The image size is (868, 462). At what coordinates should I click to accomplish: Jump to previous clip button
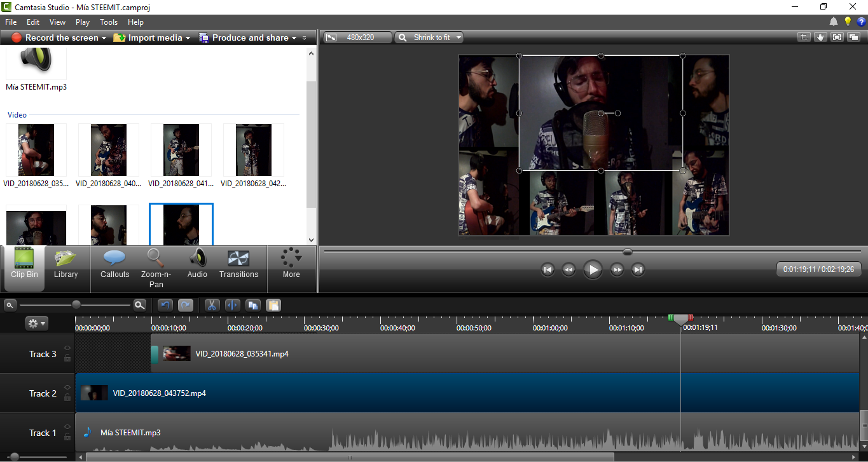[548, 270]
